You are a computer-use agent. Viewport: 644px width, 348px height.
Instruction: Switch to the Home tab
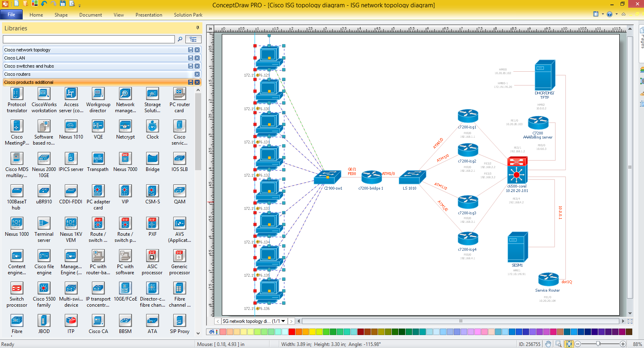[x=36, y=15]
